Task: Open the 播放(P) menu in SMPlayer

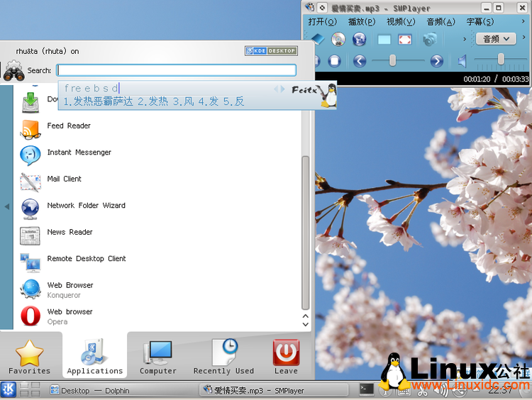Action: [361, 22]
